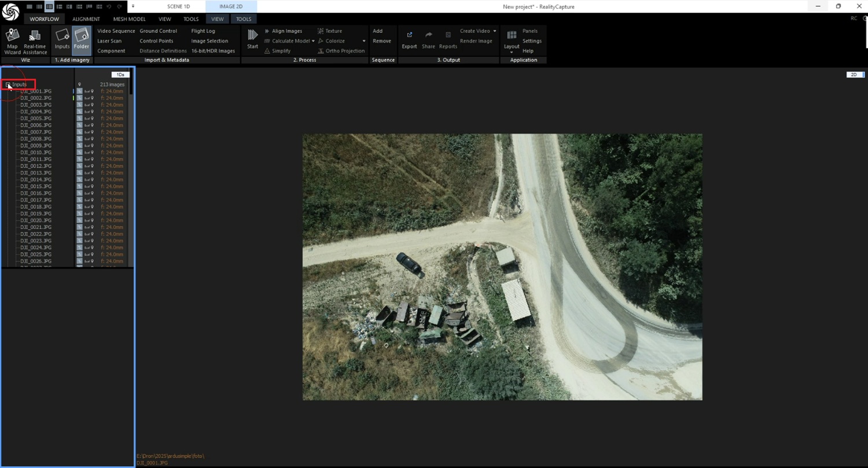The height and width of the screenshot is (468, 868).
Task: Open the Reports icon
Action: click(x=448, y=40)
